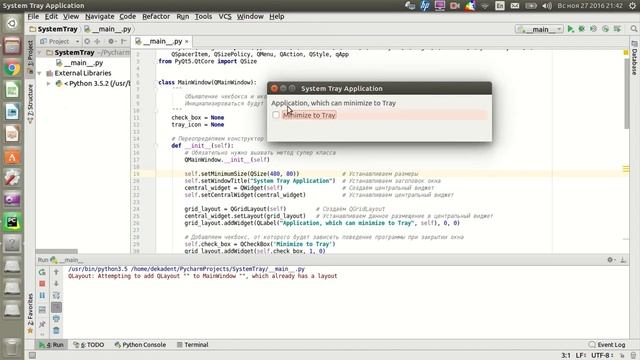Open system session gear in top bar
Screen dimensions: 640x360
point(633,6)
